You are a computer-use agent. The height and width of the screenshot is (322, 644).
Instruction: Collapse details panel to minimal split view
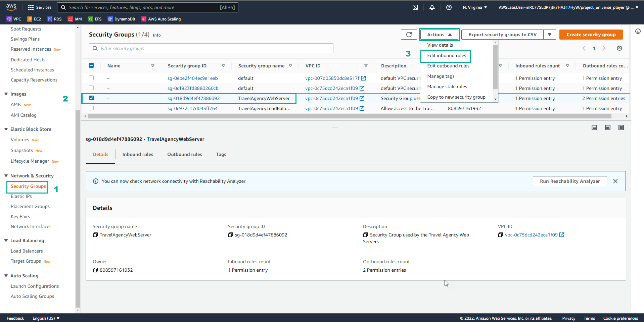(594, 127)
